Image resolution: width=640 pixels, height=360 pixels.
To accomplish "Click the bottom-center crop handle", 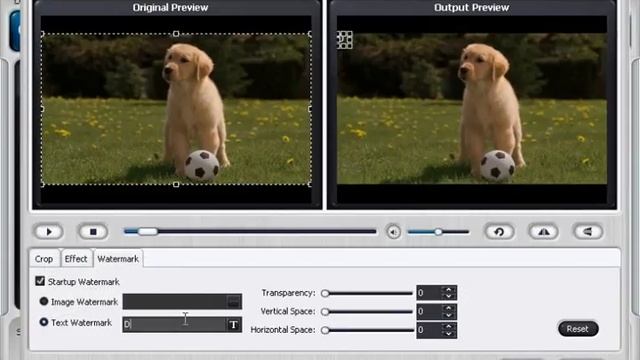I will click(x=176, y=184).
